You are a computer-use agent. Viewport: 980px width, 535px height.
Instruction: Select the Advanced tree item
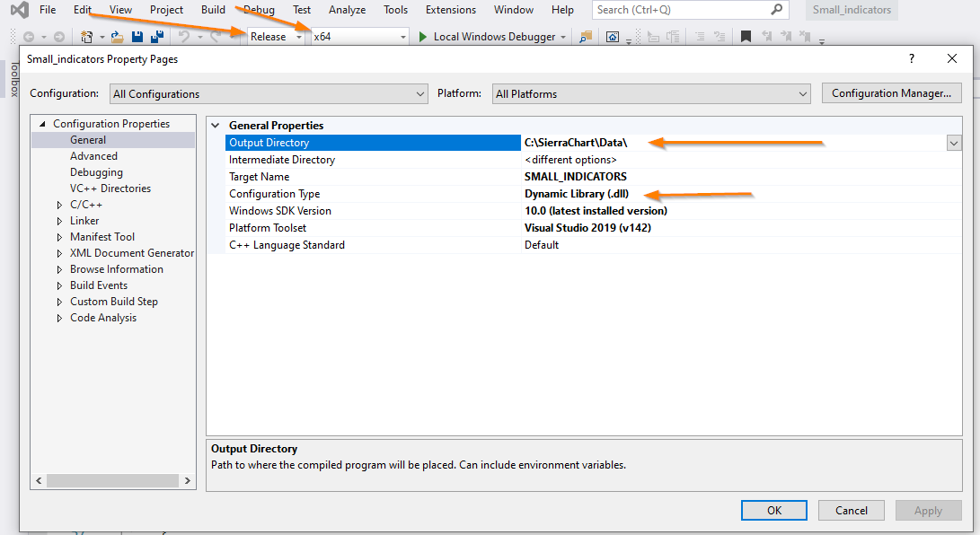pyautogui.click(x=93, y=156)
